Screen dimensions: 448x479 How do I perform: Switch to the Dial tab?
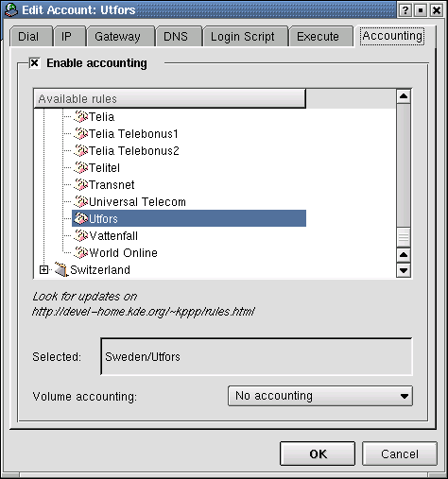point(30,37)
